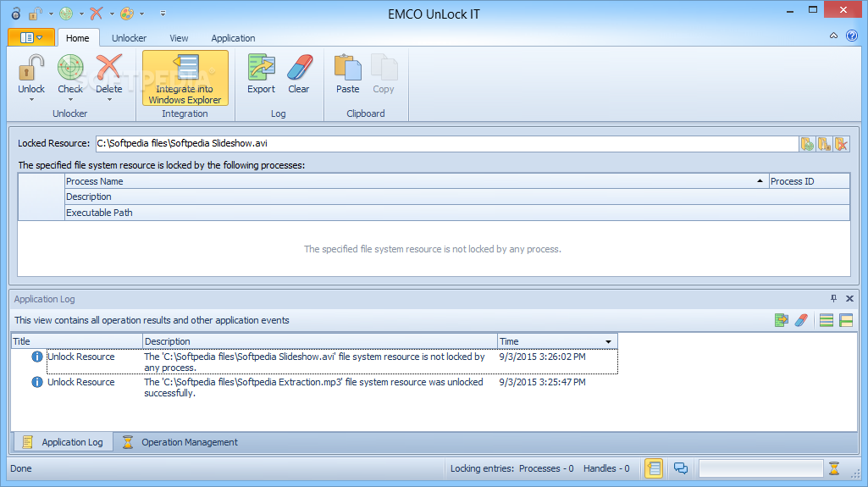Click the status bar hourglass operations icon
Image resolution: width=868 pixels, height=487 pixels.
(834, 468)
